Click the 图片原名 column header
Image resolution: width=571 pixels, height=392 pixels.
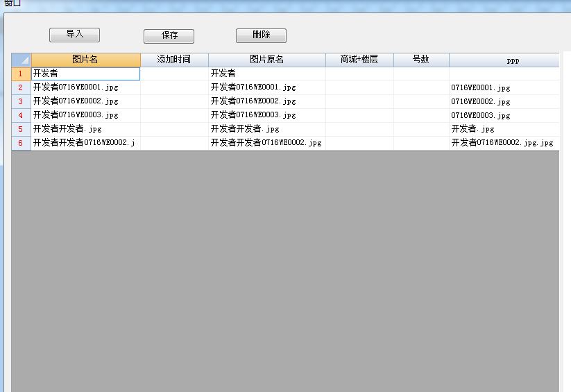267,60
